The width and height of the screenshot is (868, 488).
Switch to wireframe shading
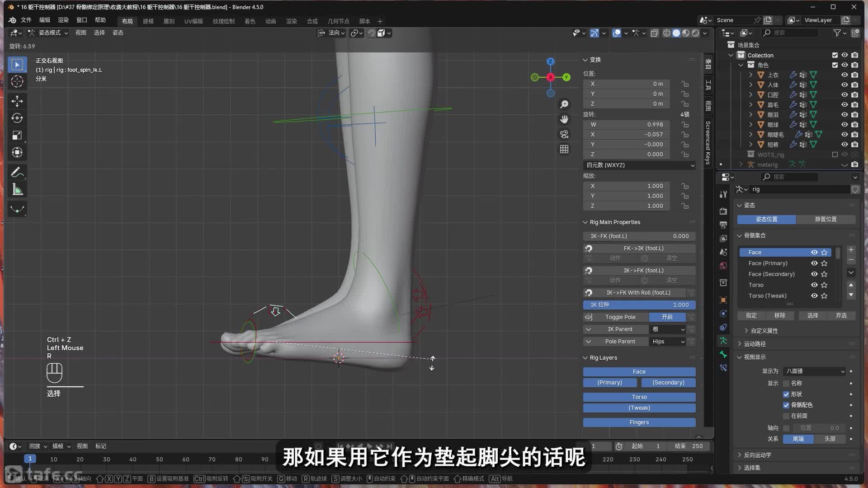pos(666,33)
